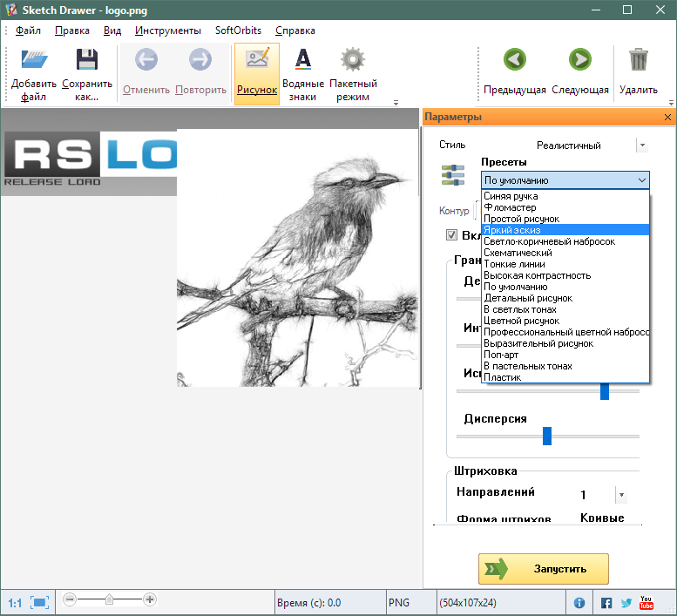Open the Инструменты menu
The width and height of the screenshot is (677, 616).
pos(167,30)
